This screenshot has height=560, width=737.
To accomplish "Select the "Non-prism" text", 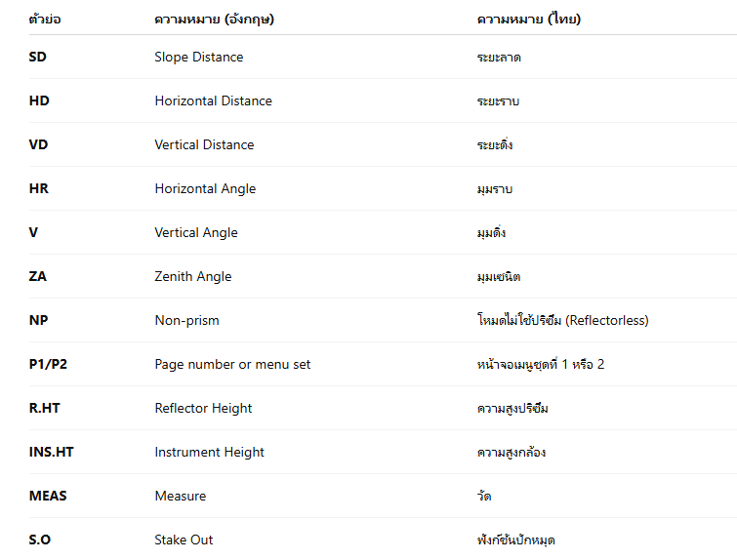I will click(186, 320).
